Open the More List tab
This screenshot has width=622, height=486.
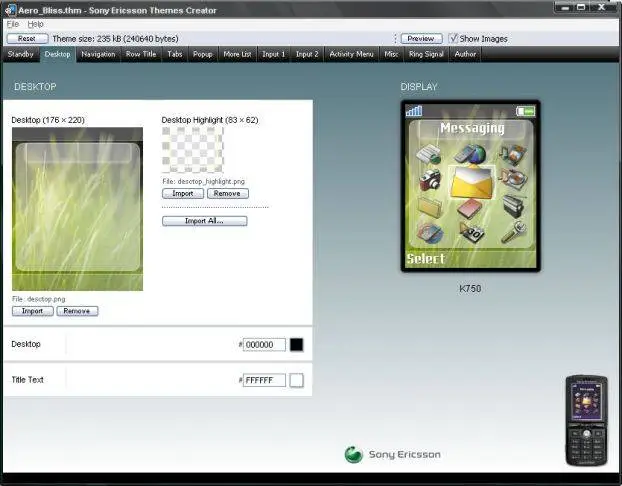tap(237, 54)
